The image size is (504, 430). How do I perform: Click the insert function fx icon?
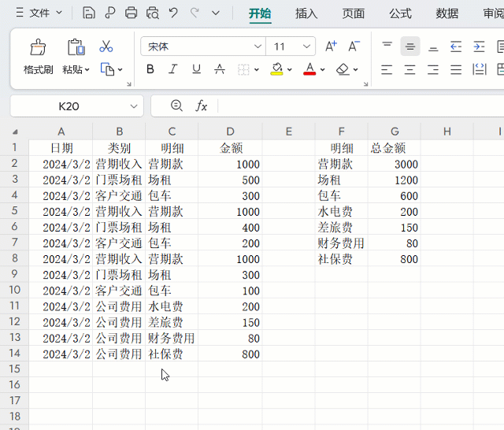[x=202, y=106]
